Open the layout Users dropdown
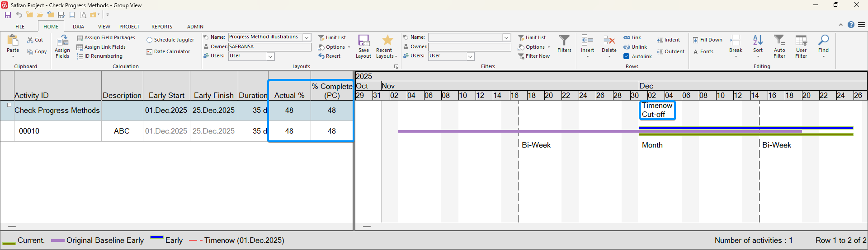 coord(270,56)
